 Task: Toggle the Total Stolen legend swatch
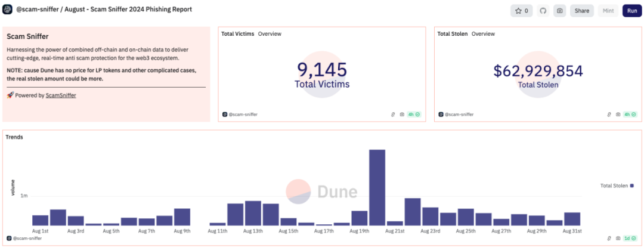pos(631,186)
